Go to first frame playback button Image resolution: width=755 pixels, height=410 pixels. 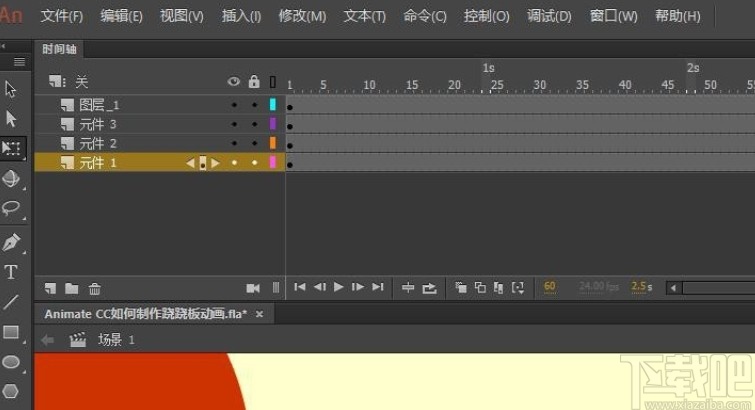(x=299, y=287)
